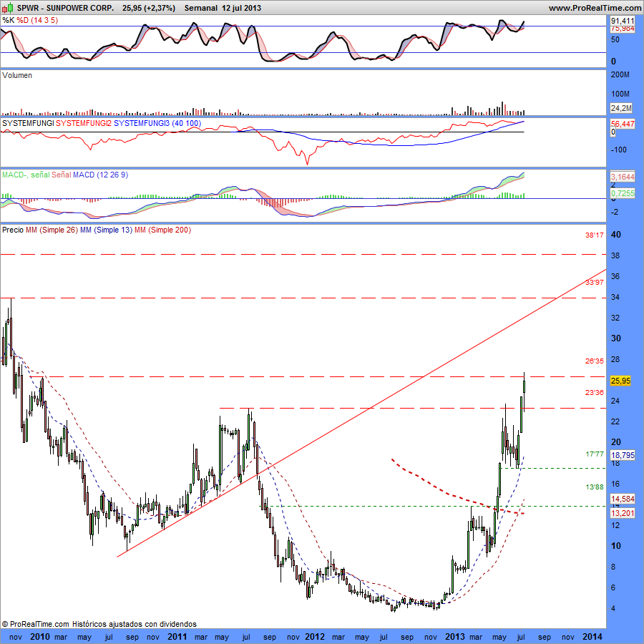Click the 18,795 moving average value tag
The height and width of the screenshot is (644, 644).
pyautogui.click(x=623, y=455)
